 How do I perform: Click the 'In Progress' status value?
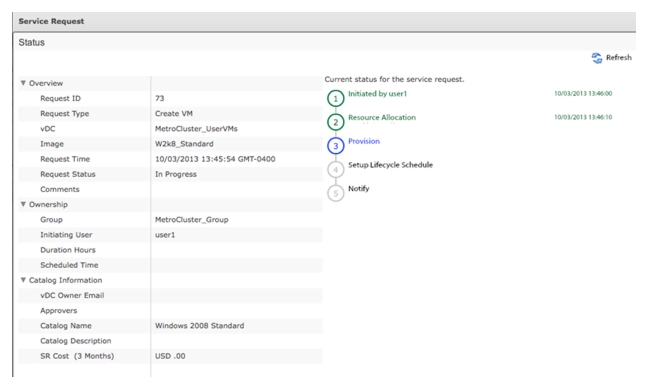click(176, 174)
